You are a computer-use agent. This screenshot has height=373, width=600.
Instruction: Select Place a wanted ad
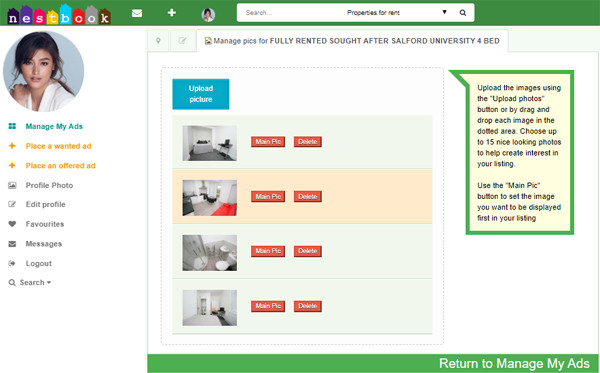point(59,146)
